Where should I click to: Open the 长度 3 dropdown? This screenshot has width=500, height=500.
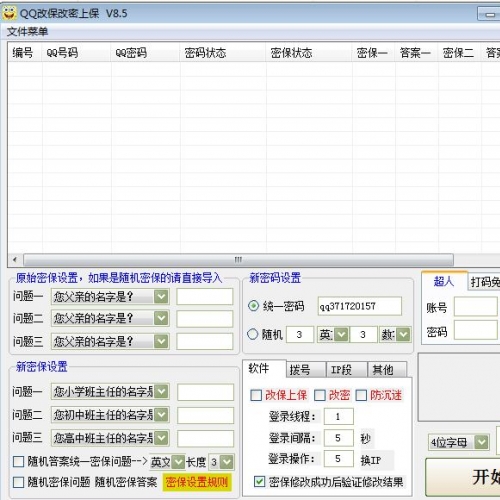coord(227,462)
